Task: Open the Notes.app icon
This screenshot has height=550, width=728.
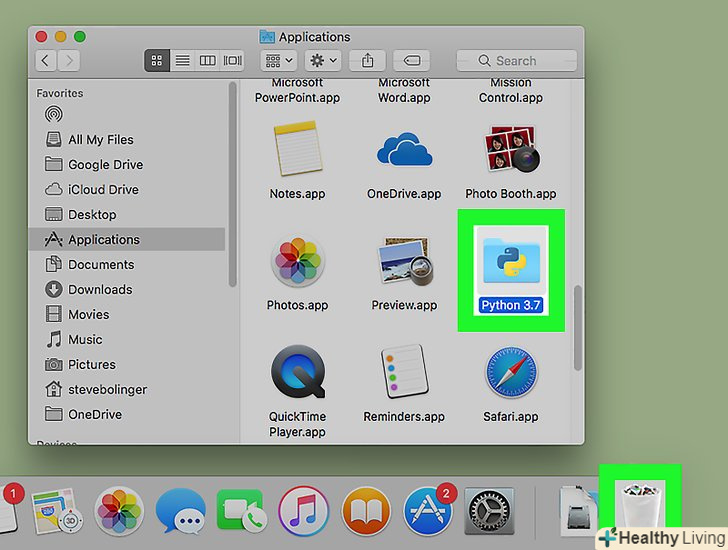Action: pos(298,149)
